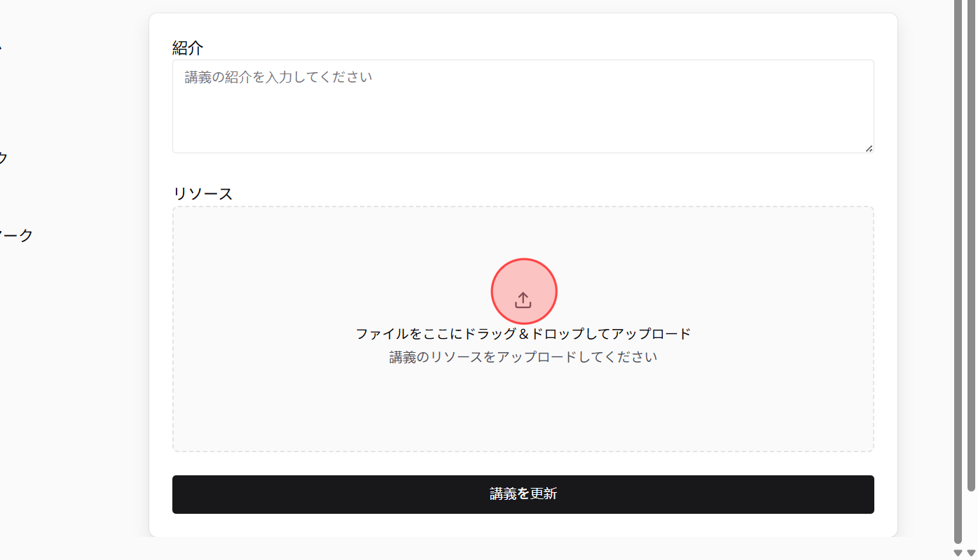
Task: Click the 講義のリソースをアップロードしてください hint text
Action: [x=523, y=356]
